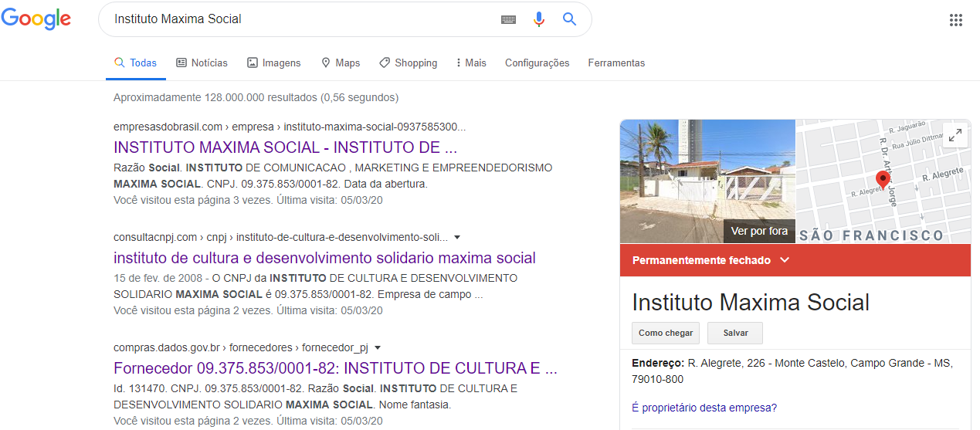This screenshot has width=980, height=430.
Task: Select the Todas tab
Action: click(135, 63)
